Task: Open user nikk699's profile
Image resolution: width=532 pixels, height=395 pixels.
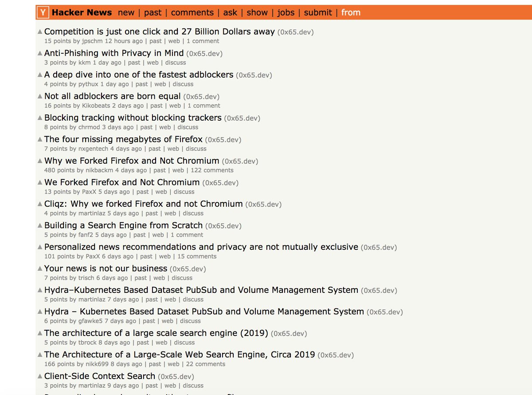Action: tap(97, 364)
